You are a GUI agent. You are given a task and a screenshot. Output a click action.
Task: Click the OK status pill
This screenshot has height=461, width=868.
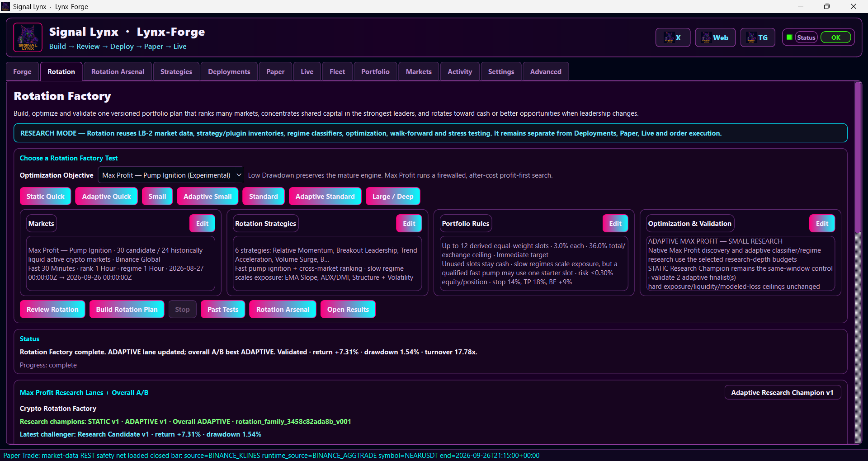click(x=835, y=38)
